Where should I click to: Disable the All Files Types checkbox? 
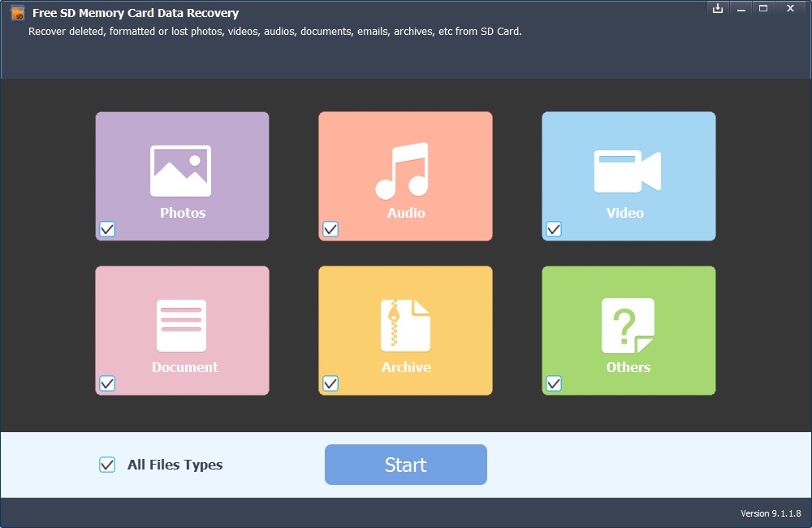pyautogui.click(x=107, y=465)
